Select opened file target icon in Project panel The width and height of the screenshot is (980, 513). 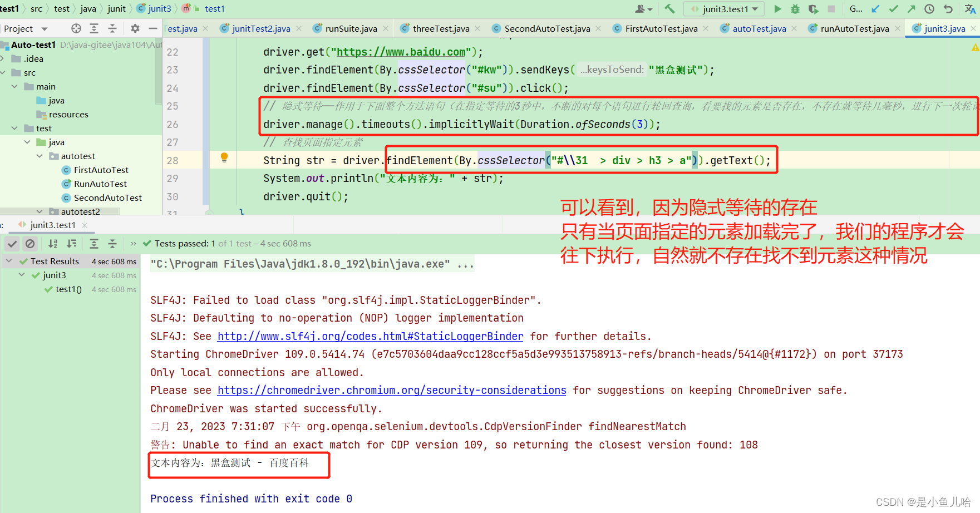pyautogui.click(x=76, y=28)
